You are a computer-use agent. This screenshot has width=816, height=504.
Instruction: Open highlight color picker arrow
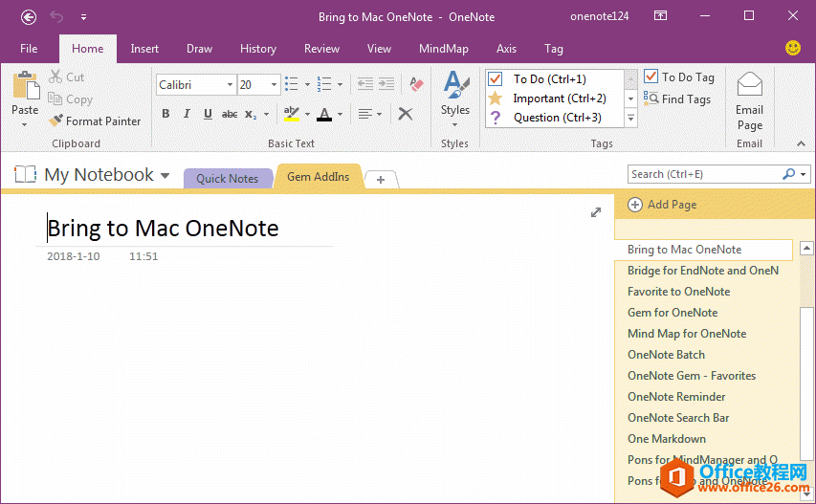307,114
